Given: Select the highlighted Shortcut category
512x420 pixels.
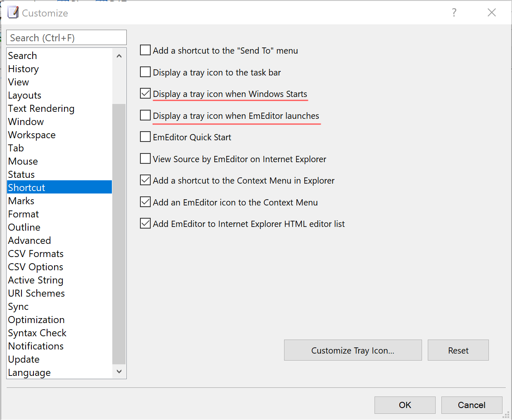Looking at the screenshot, I should click(59, 187).
